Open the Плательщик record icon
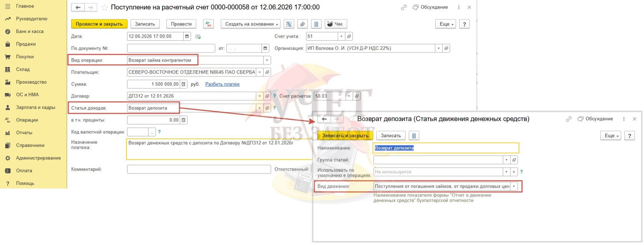The width and height of the screenshot is (644, 245). pos(267,72)
